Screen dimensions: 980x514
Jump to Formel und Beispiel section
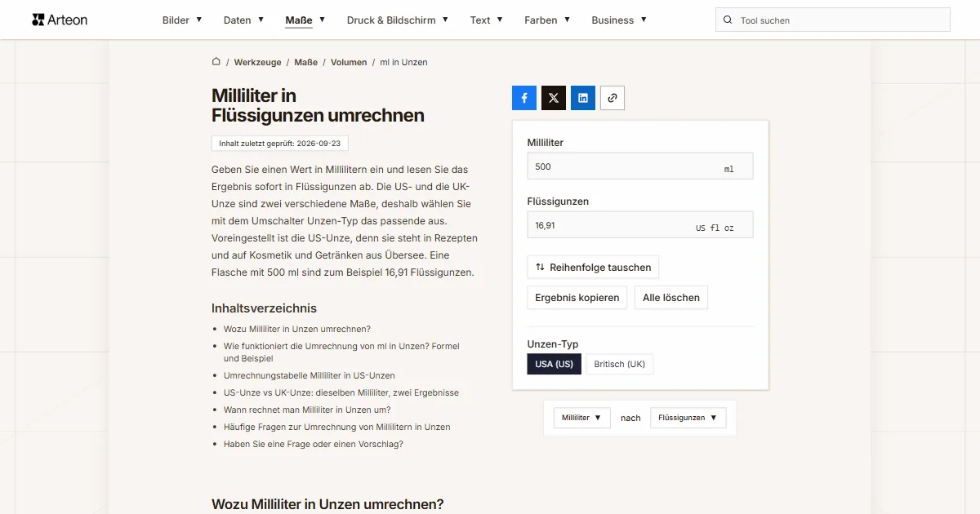point(341,352)
